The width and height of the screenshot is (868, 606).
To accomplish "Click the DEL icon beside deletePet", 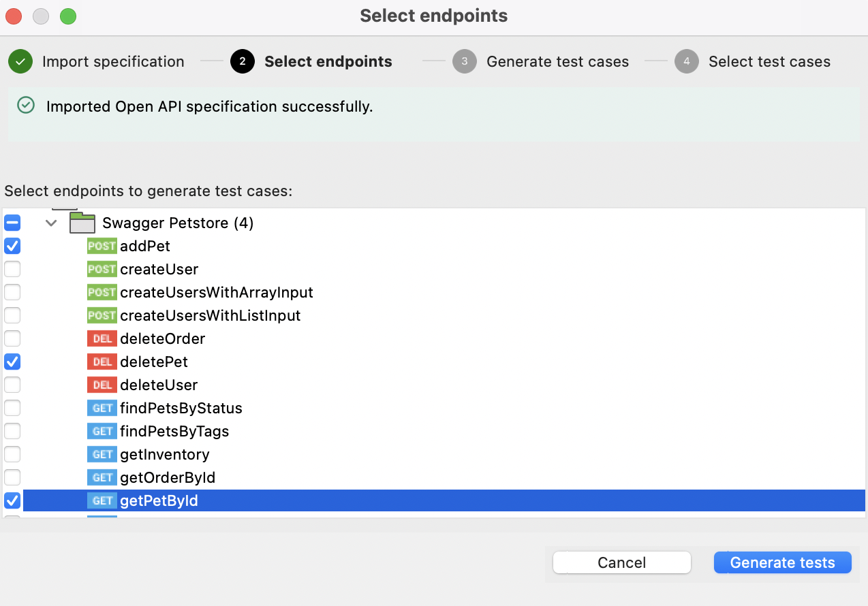I will [x=102, y=362].
